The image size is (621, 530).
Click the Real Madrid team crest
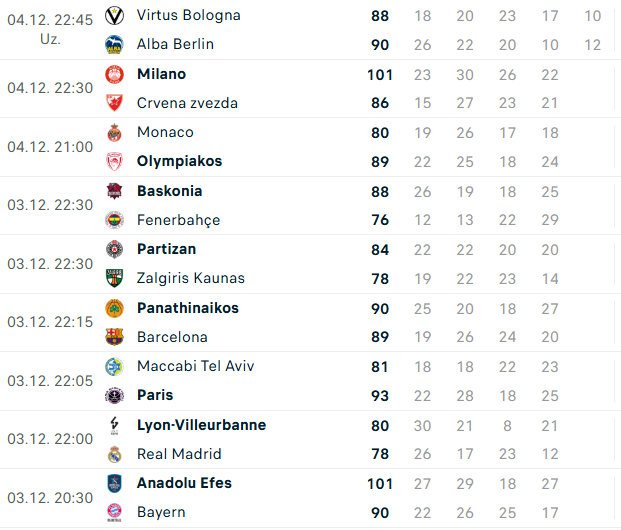click(x=114, y=454)
